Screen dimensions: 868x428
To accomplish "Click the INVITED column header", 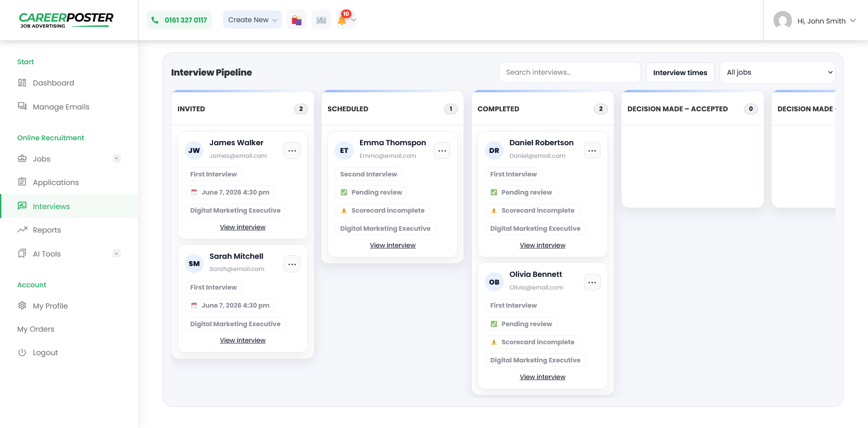I will (191, 109).
